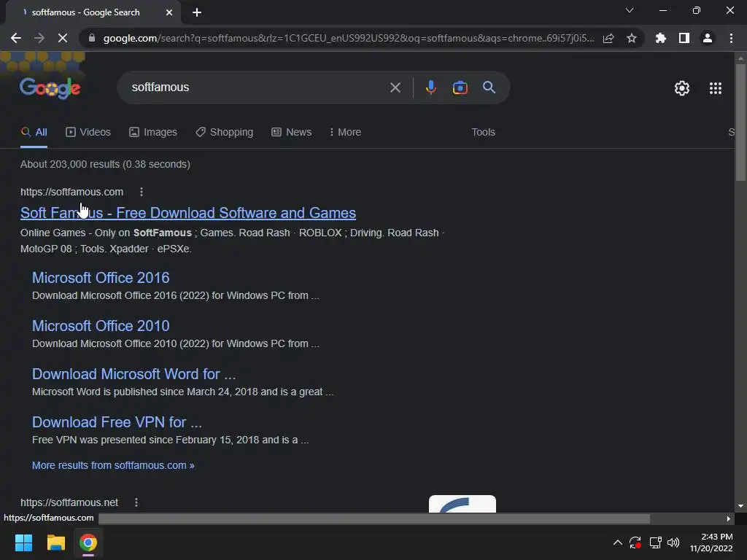Open options for softfamous.com result

141,192
